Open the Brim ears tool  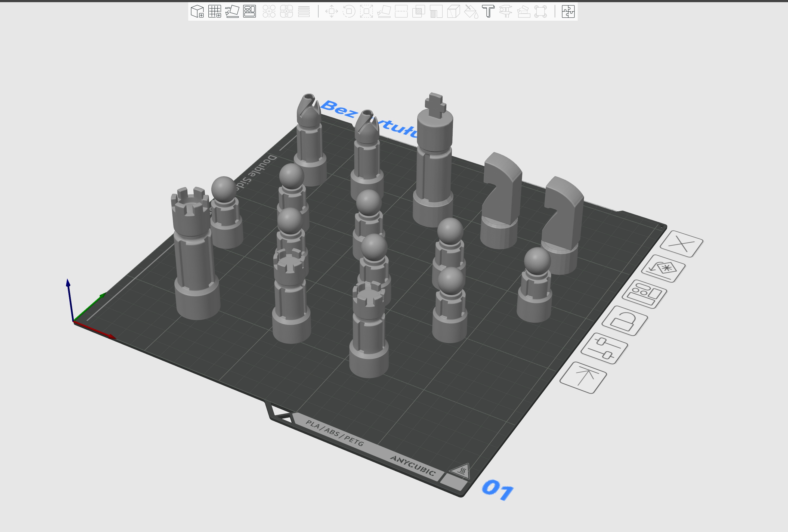[x=540, y=11]
